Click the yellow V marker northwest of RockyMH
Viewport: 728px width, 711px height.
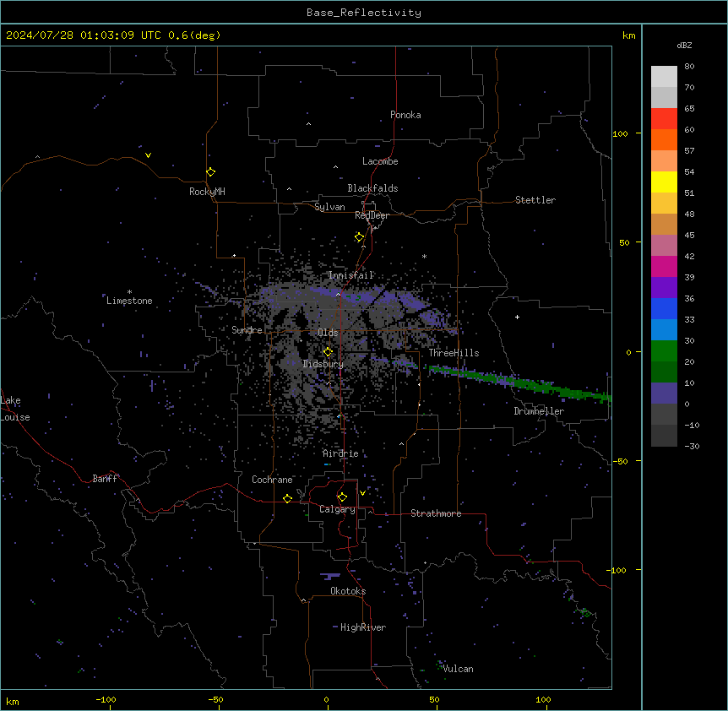coord(148,155)
